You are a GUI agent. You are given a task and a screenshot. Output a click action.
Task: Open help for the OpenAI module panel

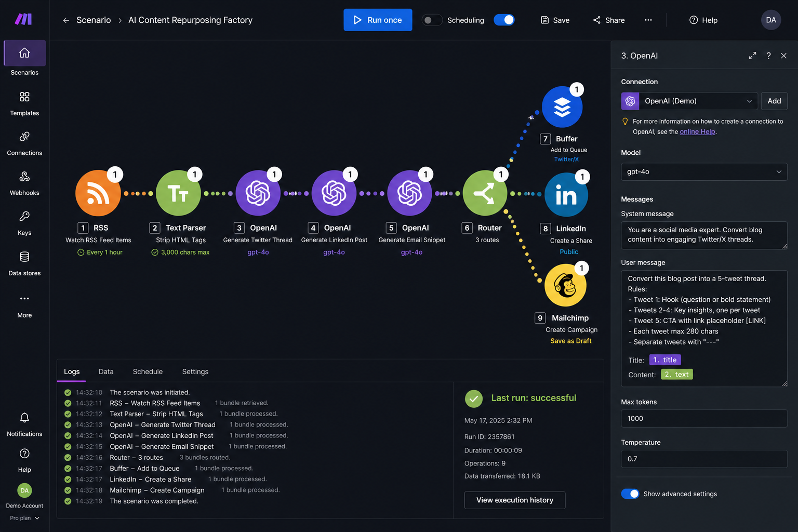[x=768, y=56]
